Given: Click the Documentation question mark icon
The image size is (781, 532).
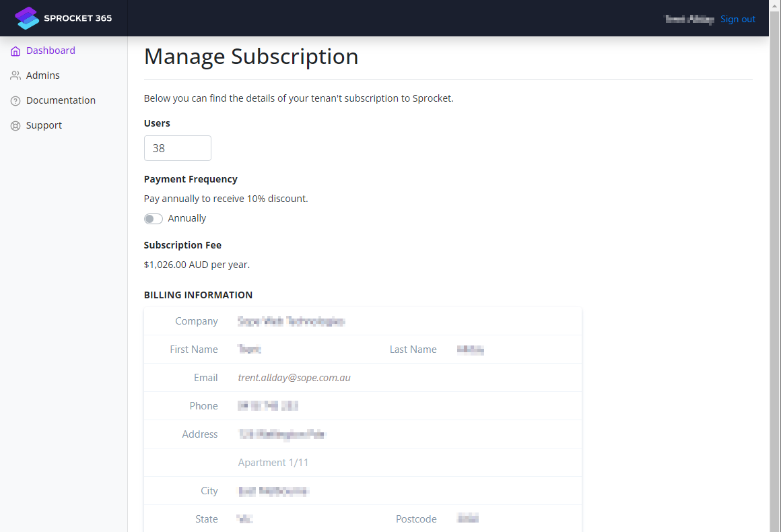Looking at the screenshot, I should coord(15,101).
